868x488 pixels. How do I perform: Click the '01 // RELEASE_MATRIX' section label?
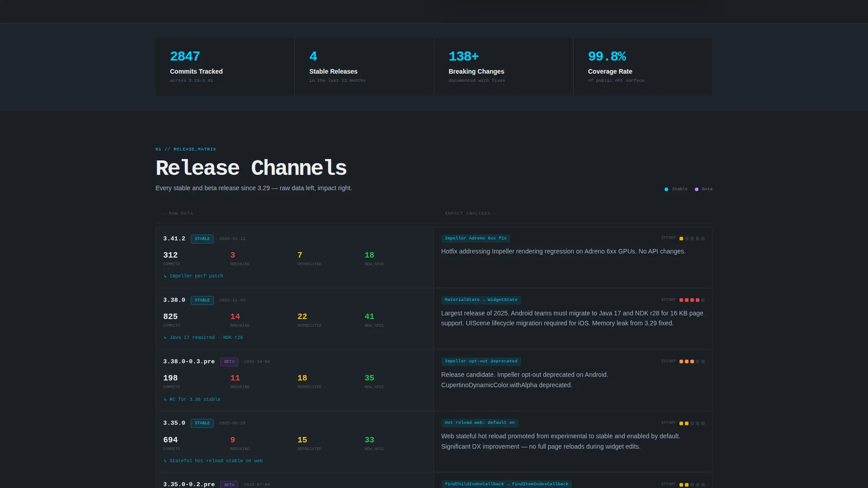[x=186, y=149]
